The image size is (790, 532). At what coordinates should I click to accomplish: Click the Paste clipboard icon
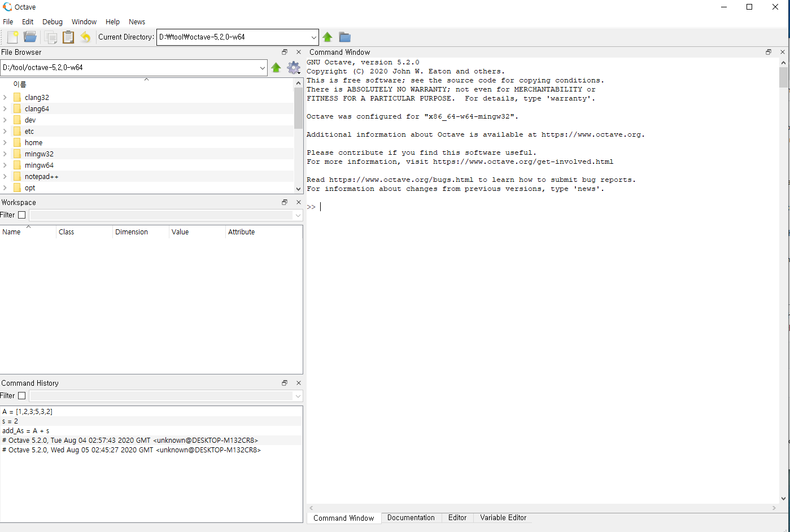tap(68, 37)
